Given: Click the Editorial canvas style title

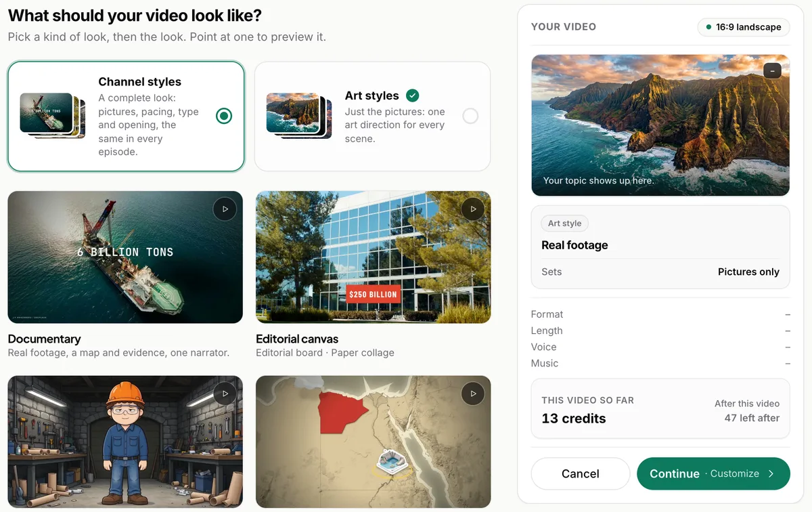Looking at the screenshot, I should tap(297, 339).
